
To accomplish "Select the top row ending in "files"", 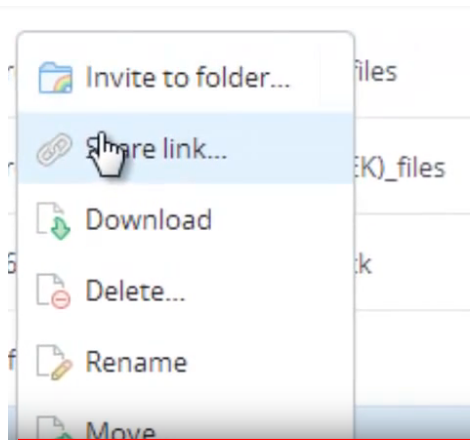I will [412, 70].
